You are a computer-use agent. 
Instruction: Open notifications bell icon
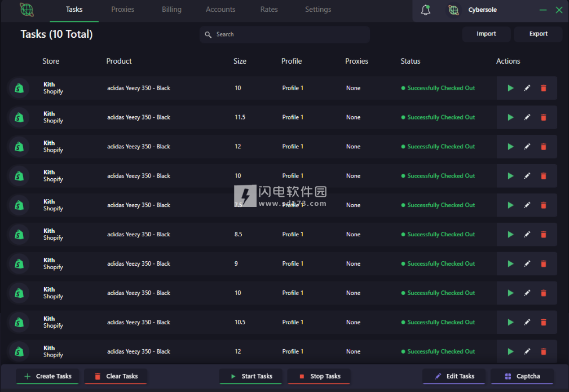coord(426,10)
